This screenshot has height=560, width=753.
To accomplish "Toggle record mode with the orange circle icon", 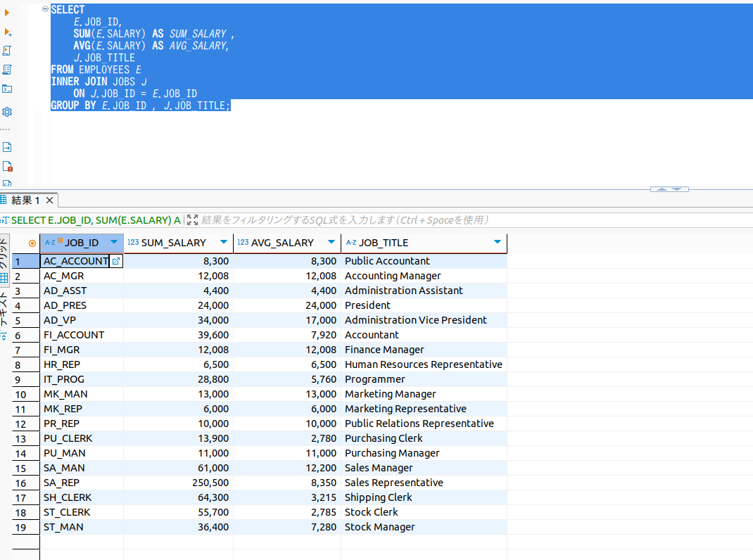I will coord(32,243).
